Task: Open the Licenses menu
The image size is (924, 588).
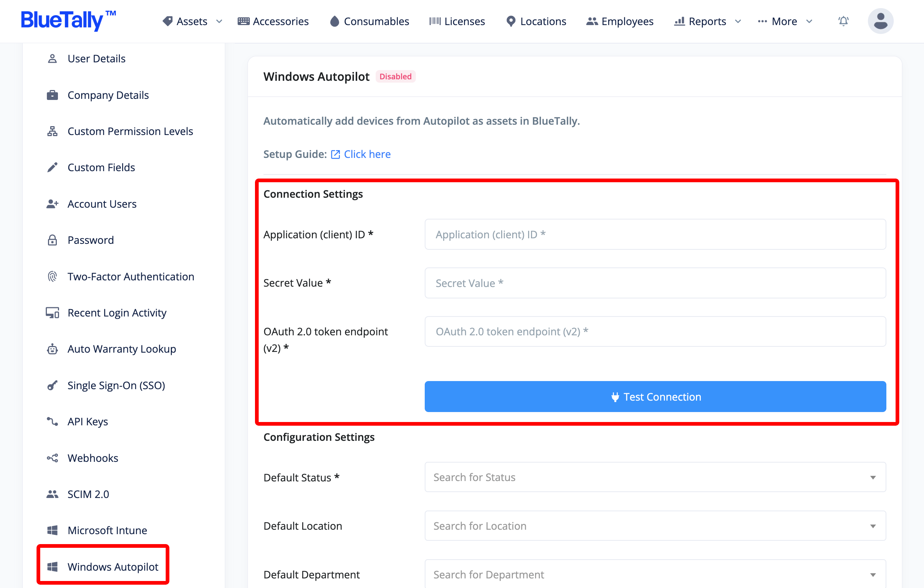Action: pyautogui.click(x=457, y=21)
